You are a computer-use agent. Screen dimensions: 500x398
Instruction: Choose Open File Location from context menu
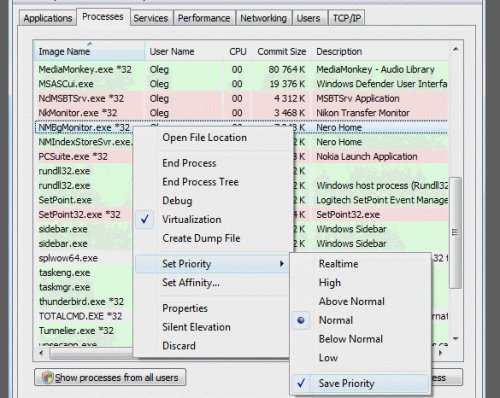pos(212,137)
